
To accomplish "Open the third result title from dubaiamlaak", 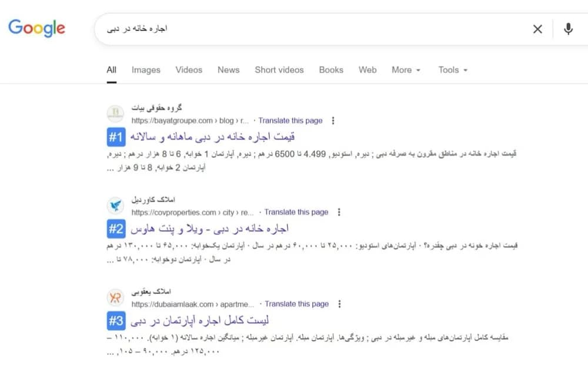I will pyautogui.click(x=199, y=321).
